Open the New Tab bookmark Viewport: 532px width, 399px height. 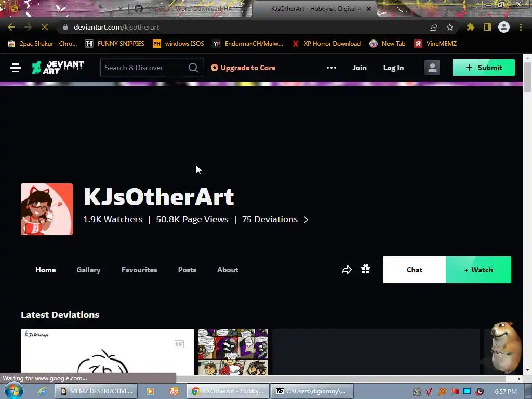pos(388,44)
